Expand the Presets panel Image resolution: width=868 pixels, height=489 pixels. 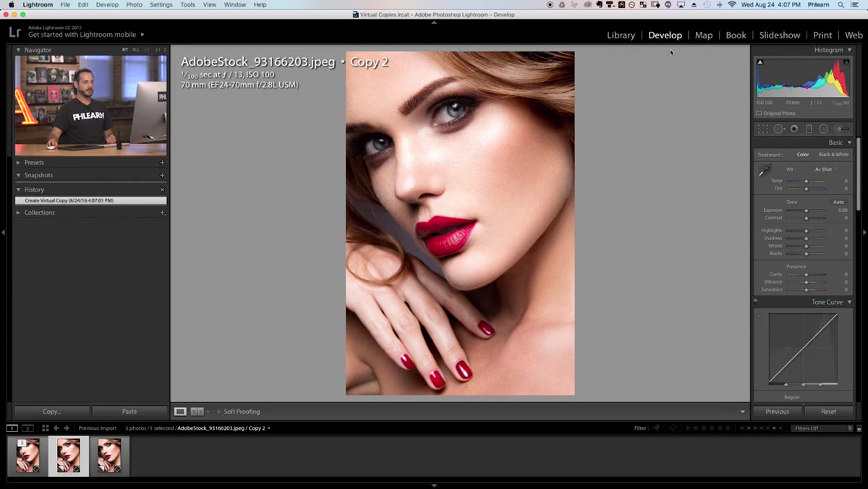19,163
